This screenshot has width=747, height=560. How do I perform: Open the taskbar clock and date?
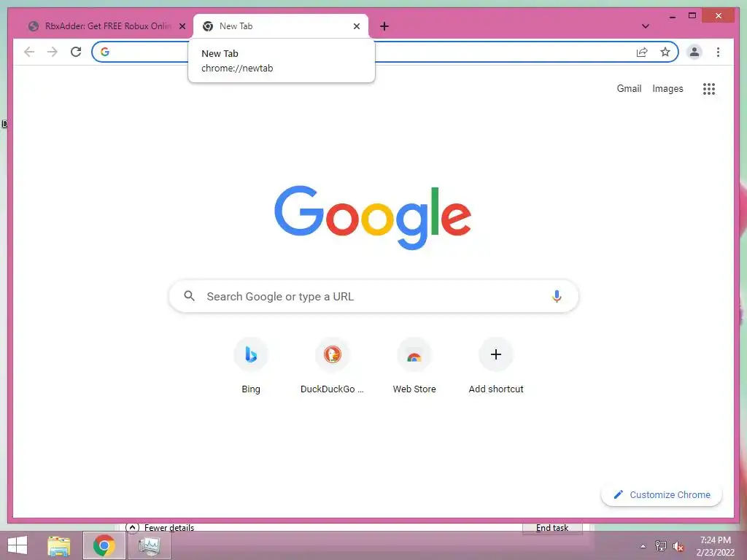tap(715, 546)
